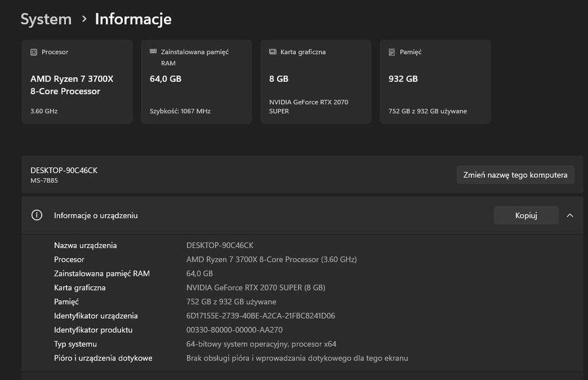Screen dimensions: 588x380
Task: Click the Karta graficzna icon
Action: pyautogui.click(x=273, y=52)
